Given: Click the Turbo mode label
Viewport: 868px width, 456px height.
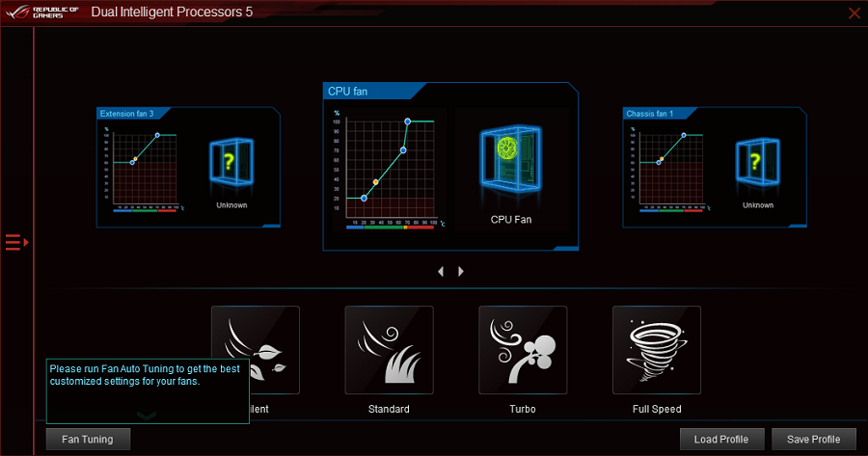Looking at the screenshot, I should [x=523, y=409].
